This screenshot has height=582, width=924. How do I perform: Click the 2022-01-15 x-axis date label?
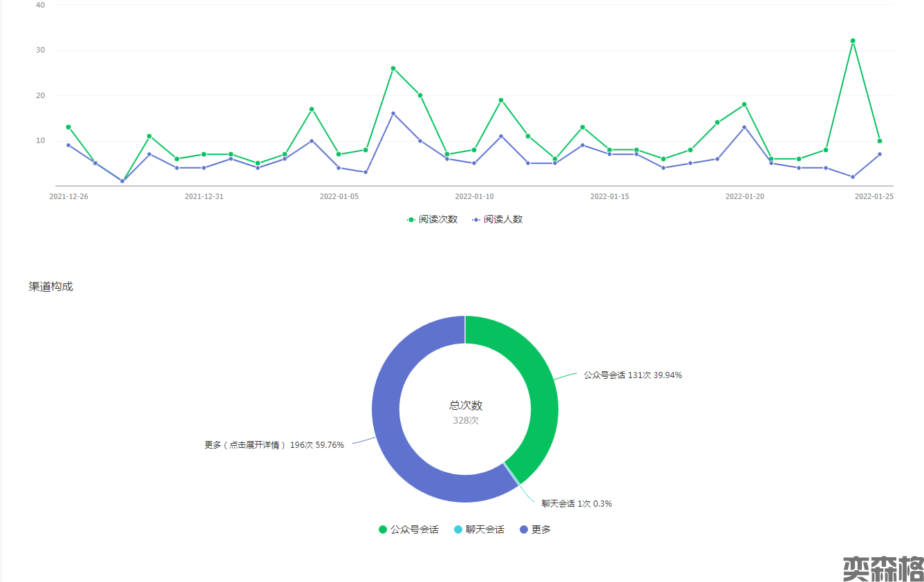610,196
